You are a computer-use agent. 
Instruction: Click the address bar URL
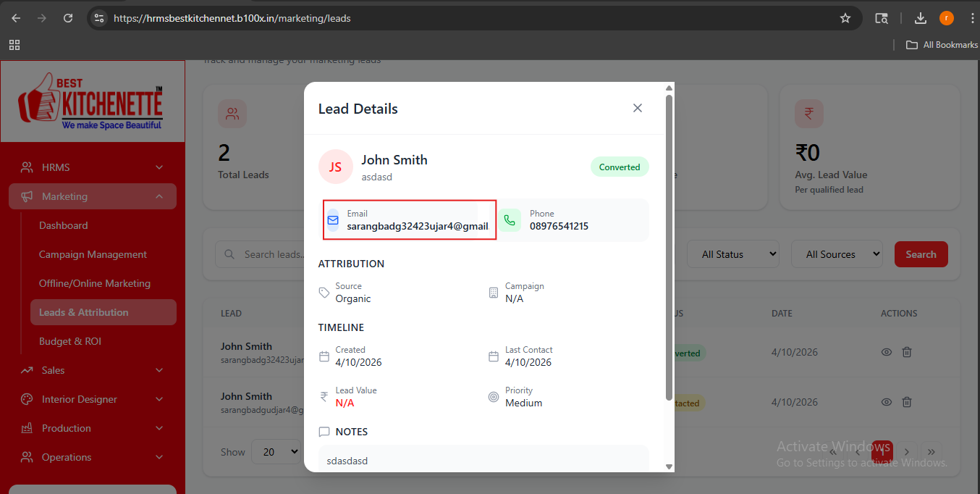pos(232,18)
